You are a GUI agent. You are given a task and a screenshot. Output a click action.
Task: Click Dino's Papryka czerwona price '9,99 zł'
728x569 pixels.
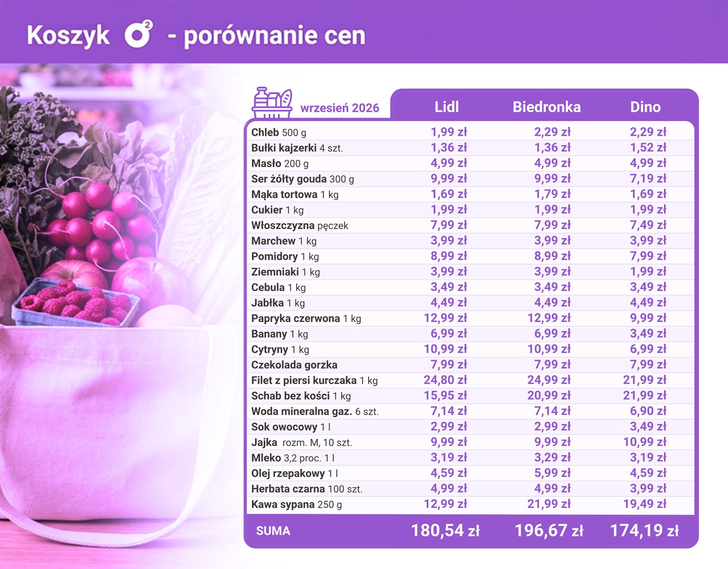pos(648,318)
